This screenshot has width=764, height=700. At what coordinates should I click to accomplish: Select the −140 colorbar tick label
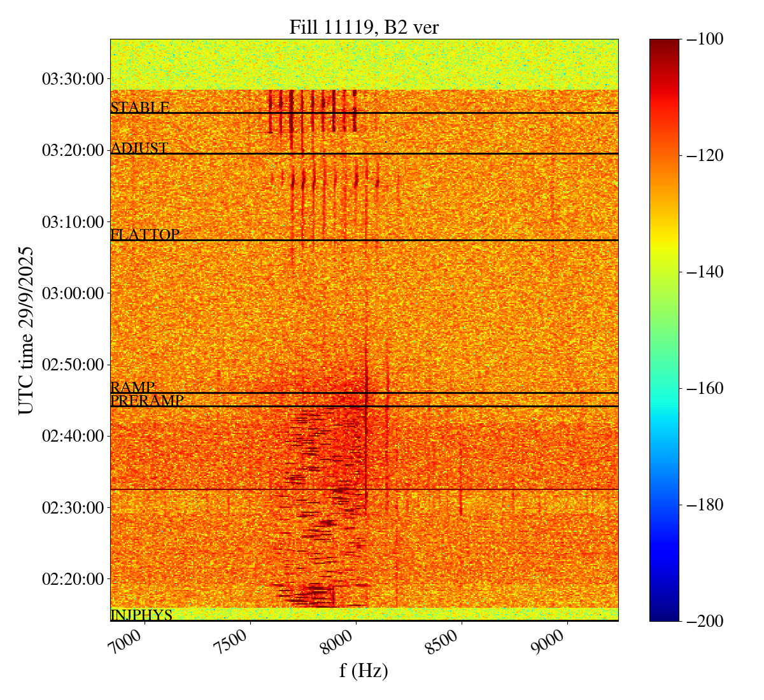pos(705,272)
